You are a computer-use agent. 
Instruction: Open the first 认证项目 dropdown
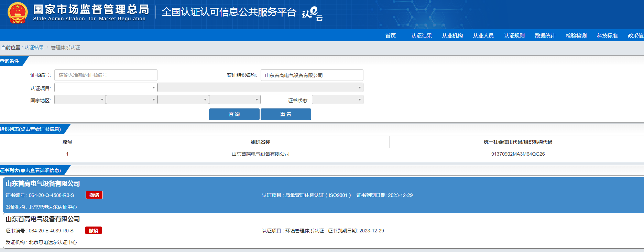tap(106, 87)
